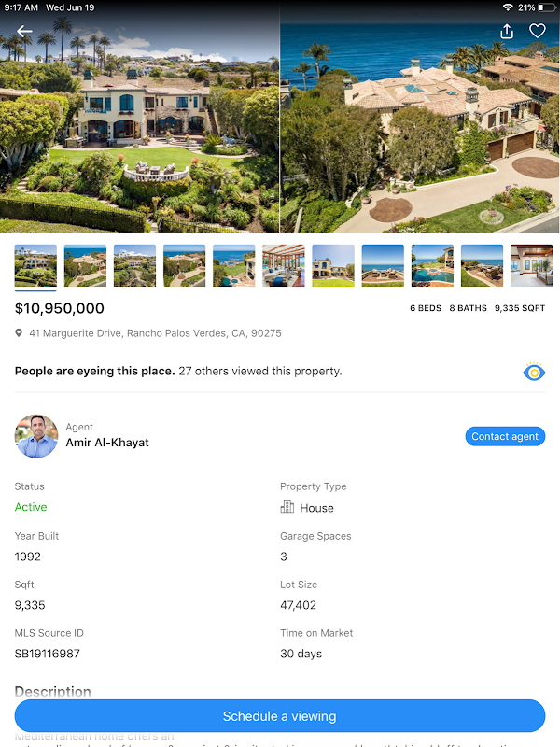Image resolution: width=560 pixels, height=747 pixels.
Task: Select the swimming pool thumbnail
Action: pyautogui.click(x=432, y=265)
